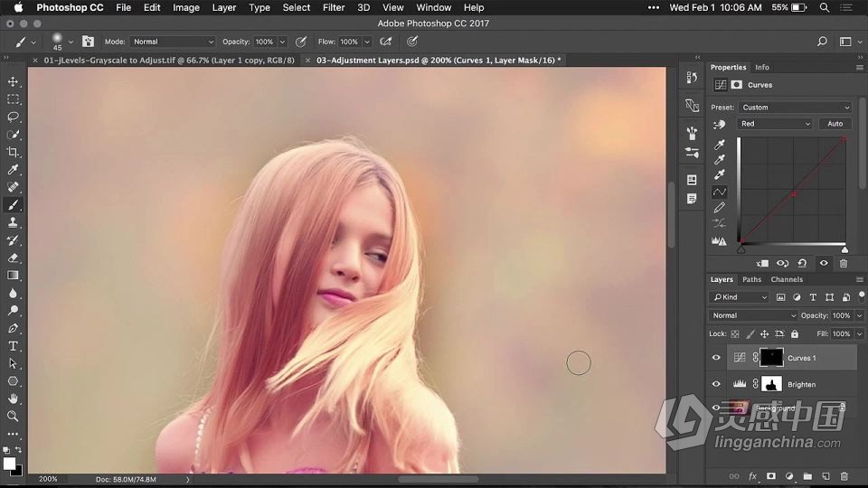This screenshot has height=488, width=868.
Task: Delete the adjustment layer from Properties panel
Action: coord(843,263)
